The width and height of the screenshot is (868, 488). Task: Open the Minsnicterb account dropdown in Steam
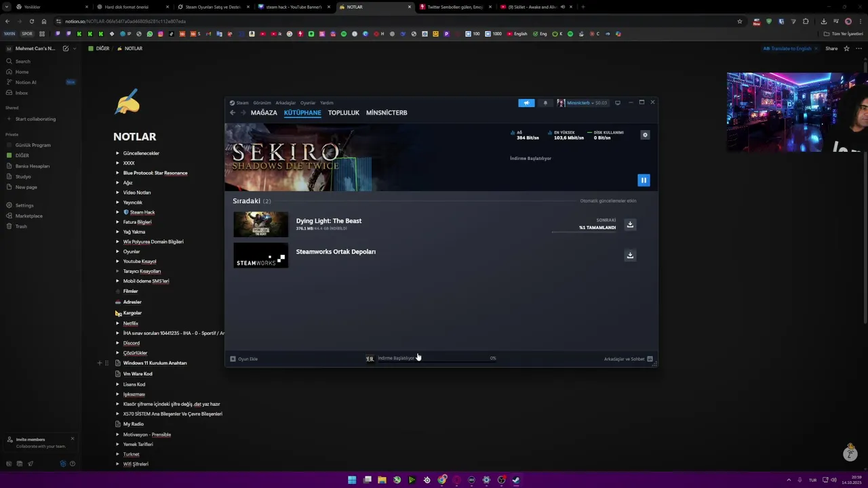[x=583, y=103]
